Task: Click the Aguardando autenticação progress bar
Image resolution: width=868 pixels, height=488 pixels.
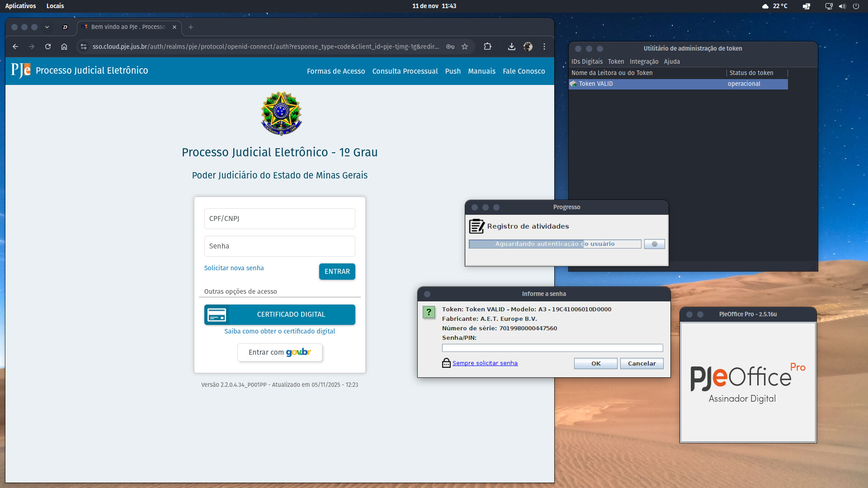Action: coord(555,244)
